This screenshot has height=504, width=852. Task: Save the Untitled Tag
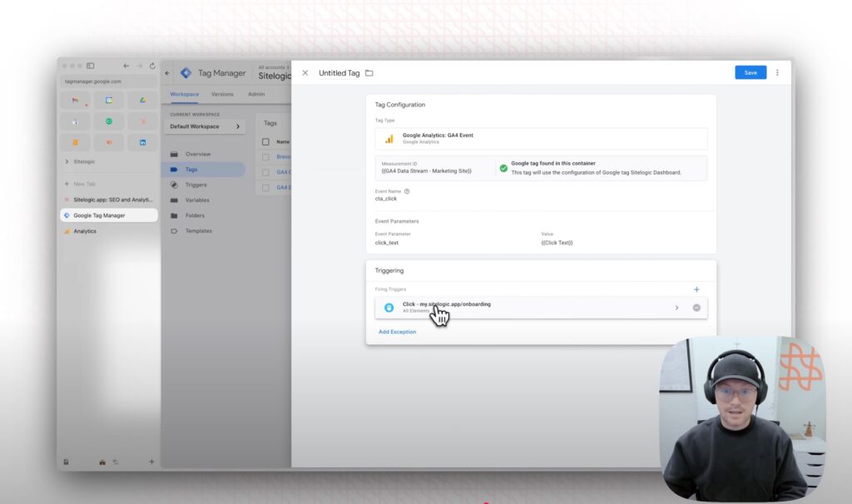pyautogui.click(x=750, y=72)
